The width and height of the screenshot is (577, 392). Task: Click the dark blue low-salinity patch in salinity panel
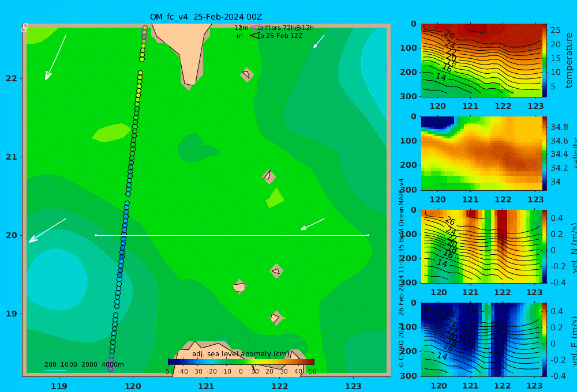coord(437,122)
